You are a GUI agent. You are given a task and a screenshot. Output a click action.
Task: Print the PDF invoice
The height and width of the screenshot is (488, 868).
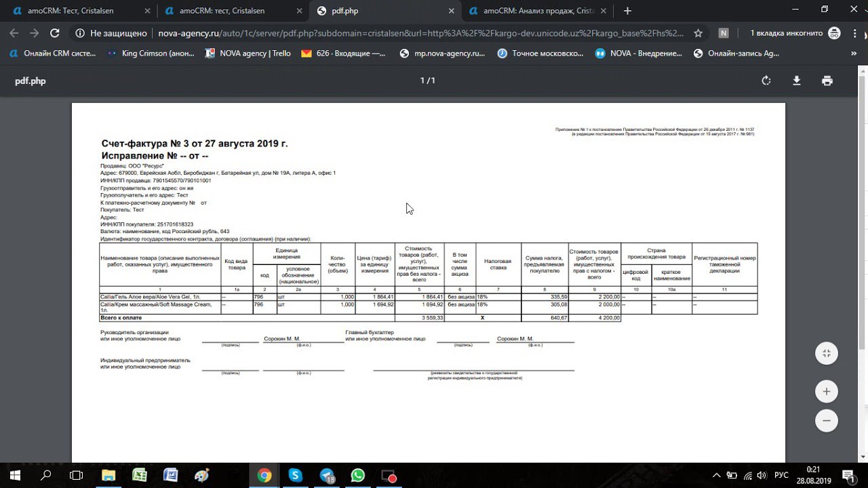click(x=827, y=81)
